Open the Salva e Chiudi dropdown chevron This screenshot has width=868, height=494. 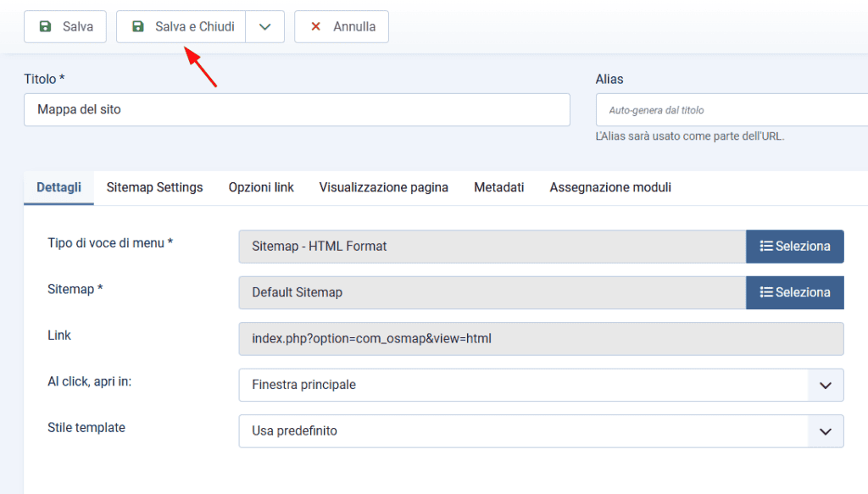[264, 26]
